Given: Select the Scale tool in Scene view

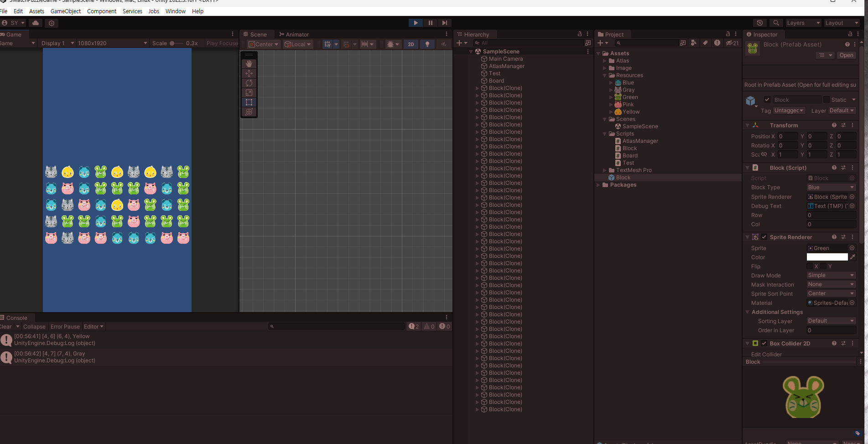Looking at the screenshot, I should click(249, 93).
